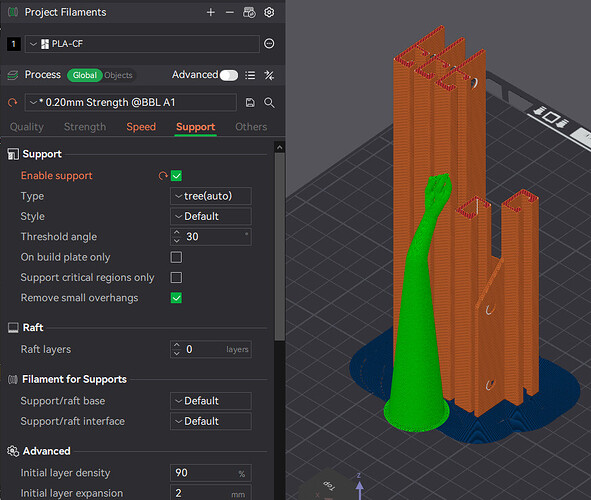Edit PLA-CF filament preset icon
This screenshot has height=500, width=591.
click(x=269, y=44)
